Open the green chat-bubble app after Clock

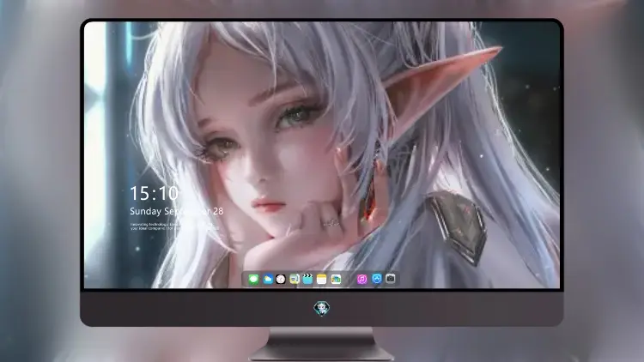[x=295, y=280]
